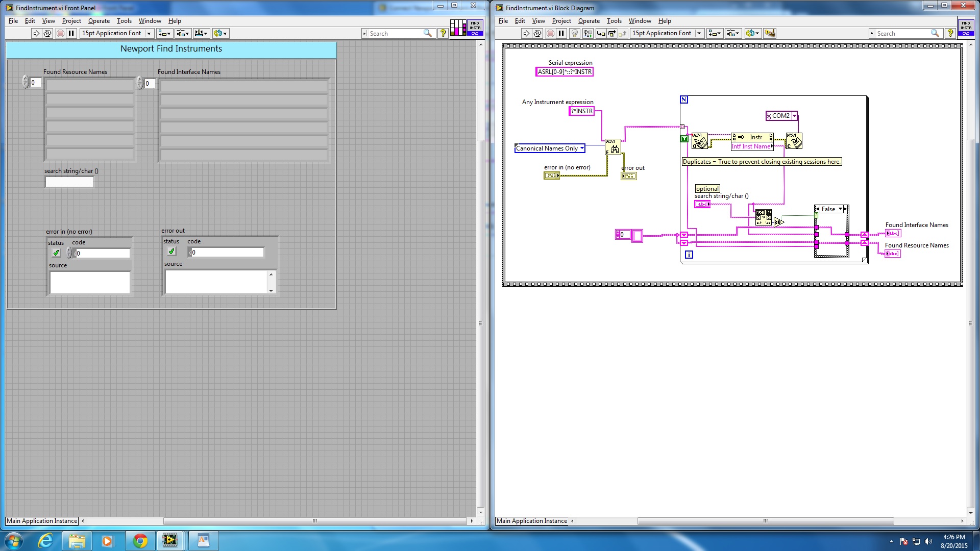Open Internet Explorer from taskbar
Viewport: 980px width, 551px height.
[45, 541]
